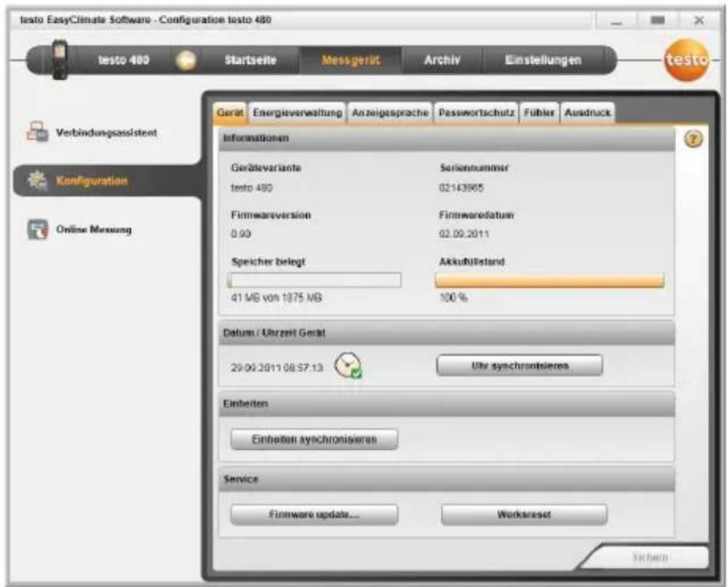Open the Archiv section
728x587 pixels.
pyautogui.click(x=442, y=60)
